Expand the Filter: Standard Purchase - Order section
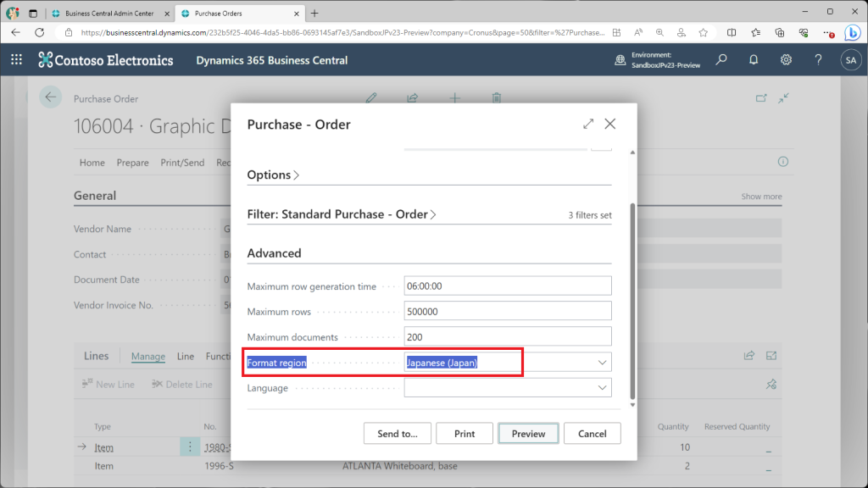 point(342,214)
